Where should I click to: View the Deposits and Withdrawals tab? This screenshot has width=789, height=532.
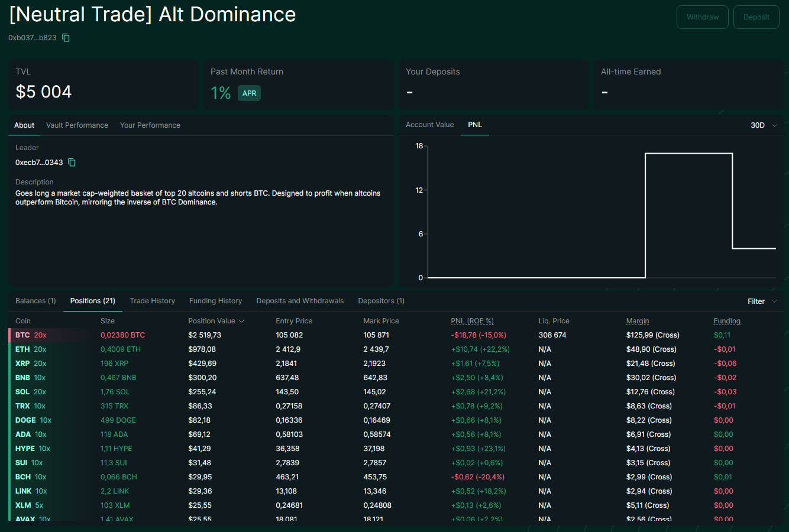300,301
